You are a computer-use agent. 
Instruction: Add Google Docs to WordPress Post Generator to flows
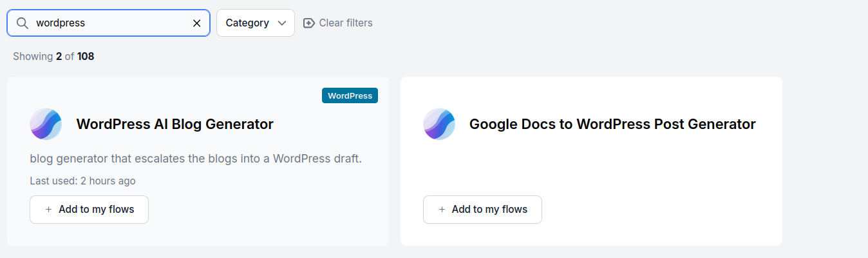point(482,210)
